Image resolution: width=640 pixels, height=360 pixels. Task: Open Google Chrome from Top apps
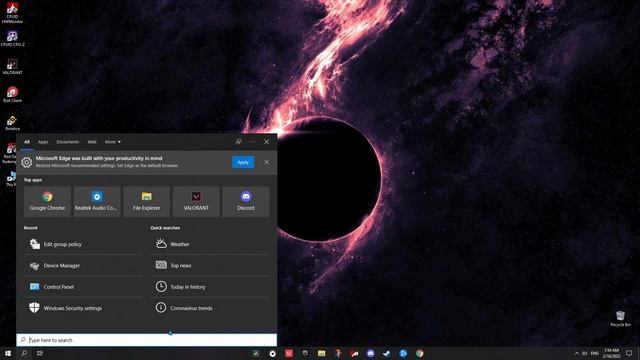point(47,201)
